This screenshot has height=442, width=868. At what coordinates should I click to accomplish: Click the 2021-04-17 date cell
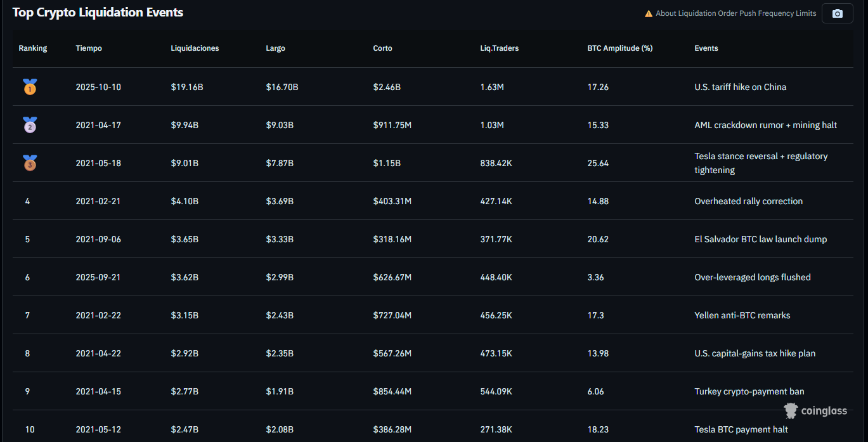point(98,125)
